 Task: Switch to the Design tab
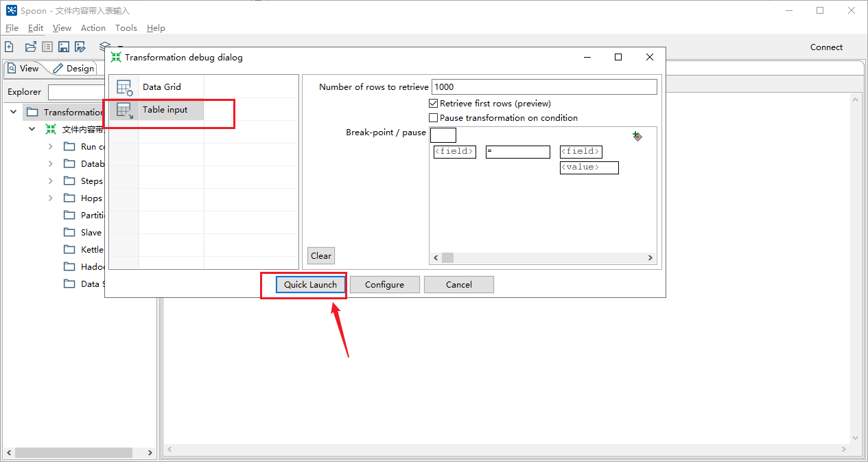(x=74, y=68)
